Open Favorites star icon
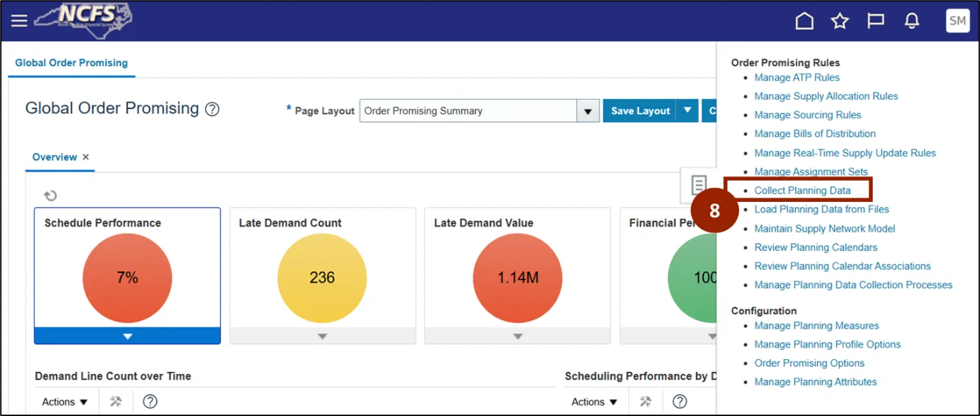This screenshot has height=416, width=980. (x=840, y=21)
